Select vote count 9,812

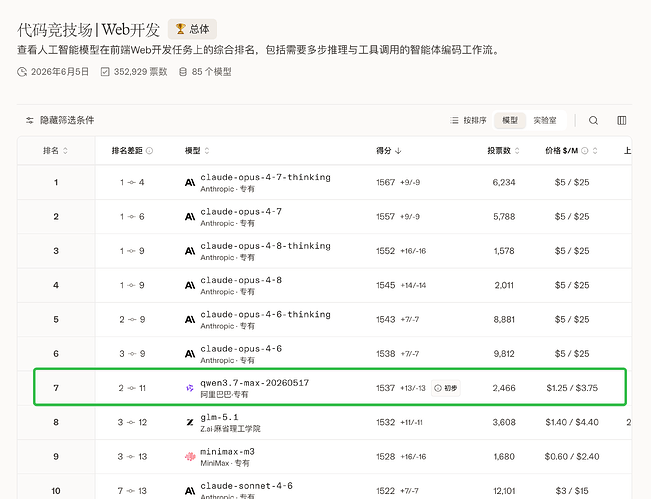[x=504, y=354]
